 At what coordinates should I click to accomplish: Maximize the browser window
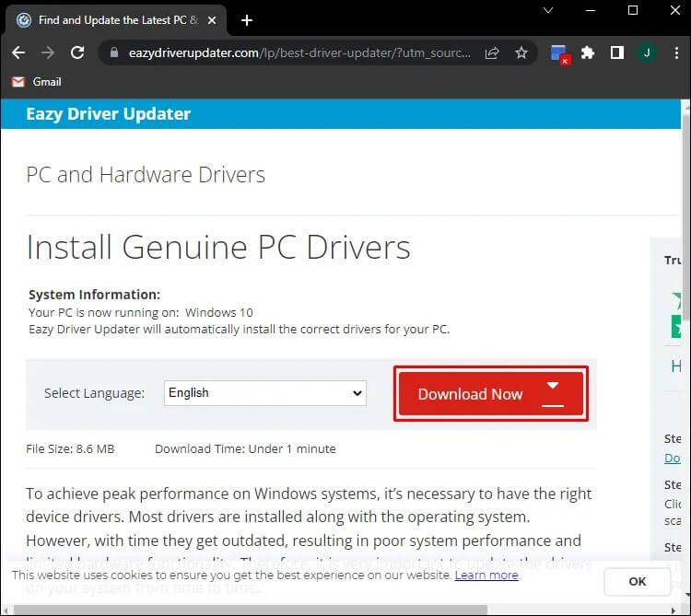[x=633, y=10]
